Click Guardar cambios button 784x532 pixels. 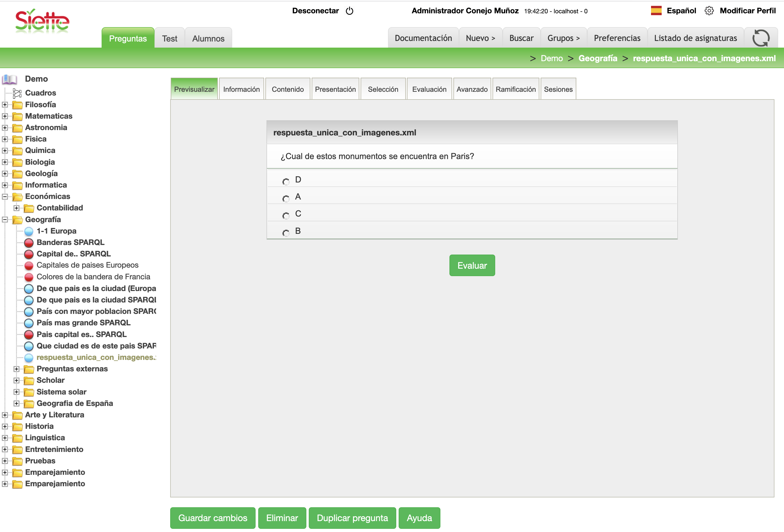tap(212, 518)
